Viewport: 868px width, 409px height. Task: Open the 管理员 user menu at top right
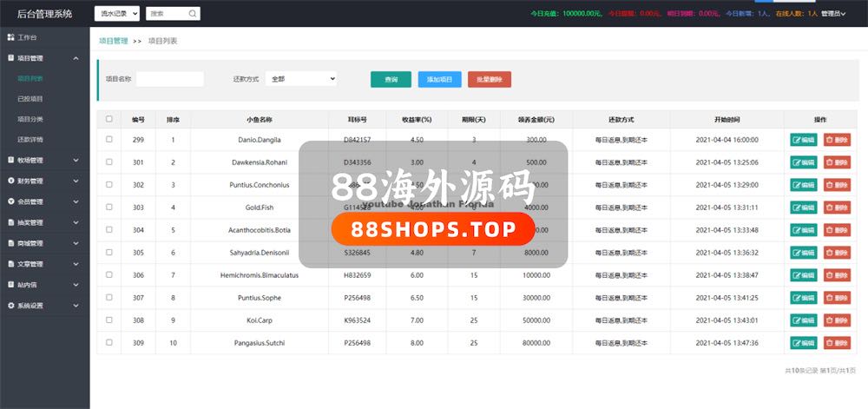click(x=833, y=14)
